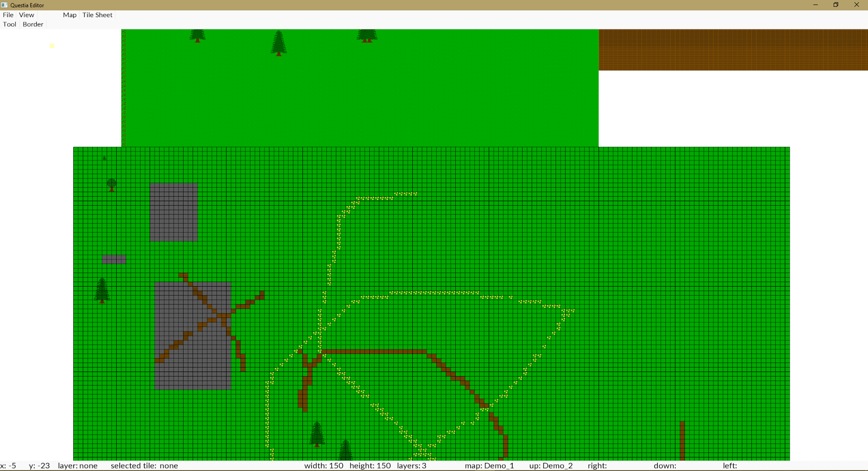Viewport: 868px width, 471px height.
Task: Click the pine tree left of the gray building
Action: [102, 291]
